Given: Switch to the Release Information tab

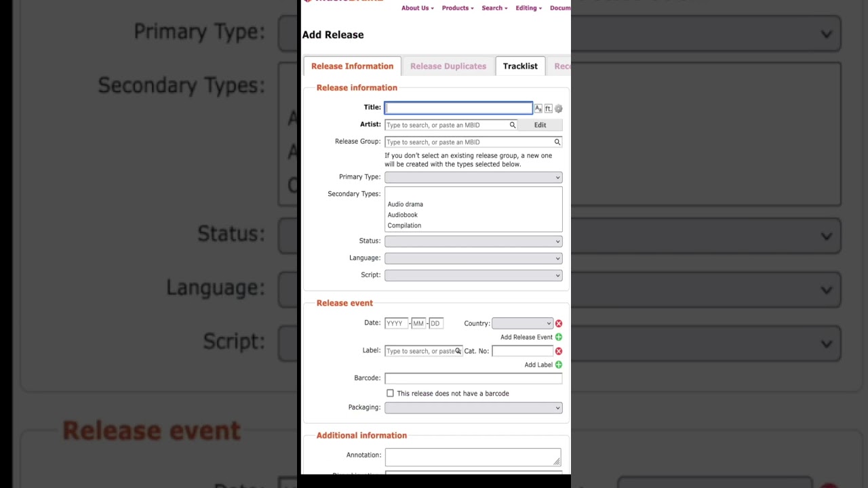Looking at the screenshot, I should click(352, 66).
